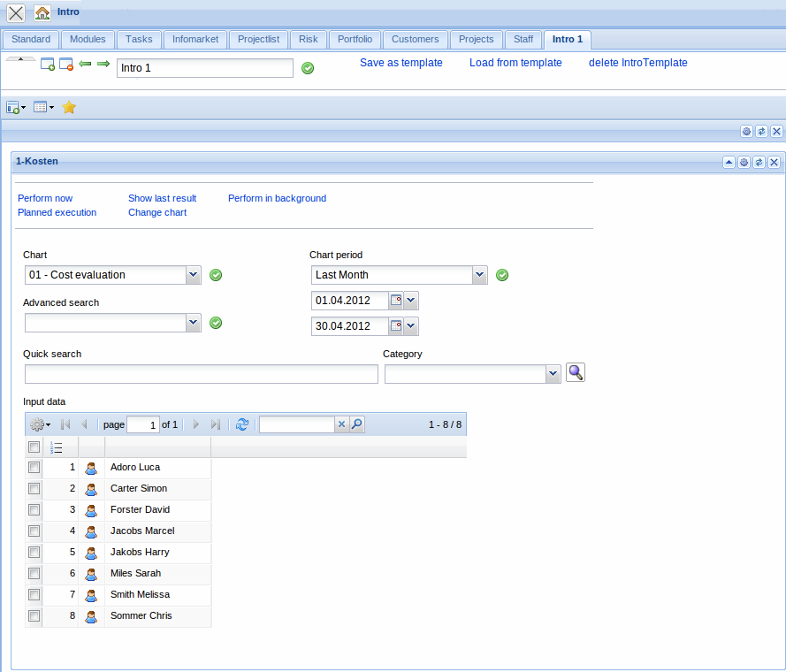Collapse the 1-Kosten panel
Image resolution: width=786 pixels, height=672 pixels.
729,162
